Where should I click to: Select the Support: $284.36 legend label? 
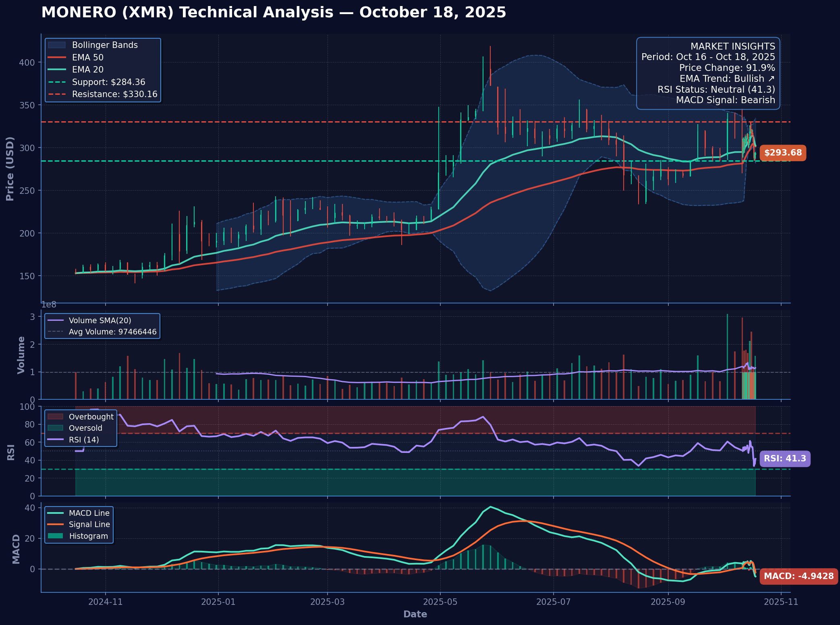coord(108,82)
